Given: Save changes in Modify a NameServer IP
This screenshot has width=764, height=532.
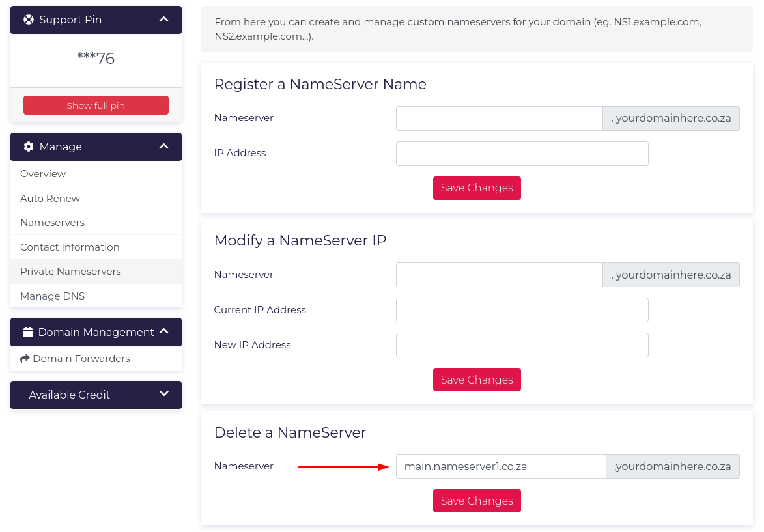Looking at the screenshot, I should (x=477, y=380).
